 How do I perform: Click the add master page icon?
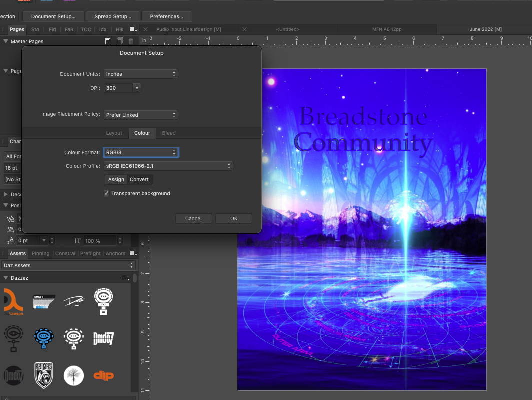[x=108, y=41]
